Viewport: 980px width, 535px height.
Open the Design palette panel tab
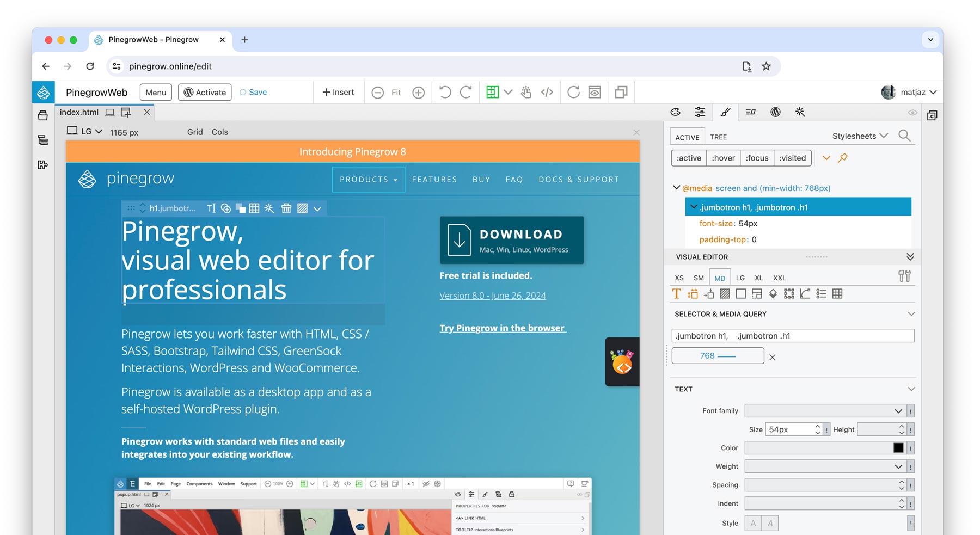tap(676, 112)
